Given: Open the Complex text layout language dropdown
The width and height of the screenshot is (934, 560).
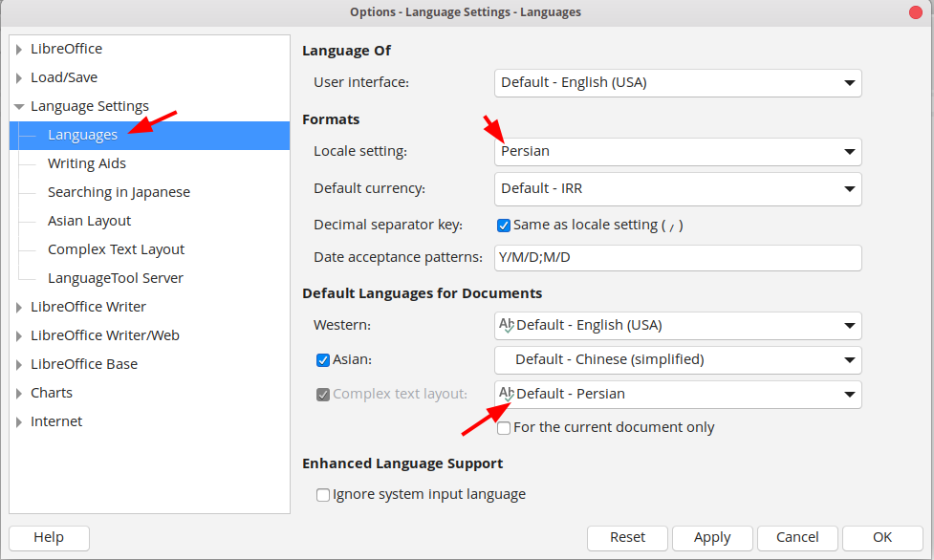Looking at the screenshot, I should pos(678,395).
